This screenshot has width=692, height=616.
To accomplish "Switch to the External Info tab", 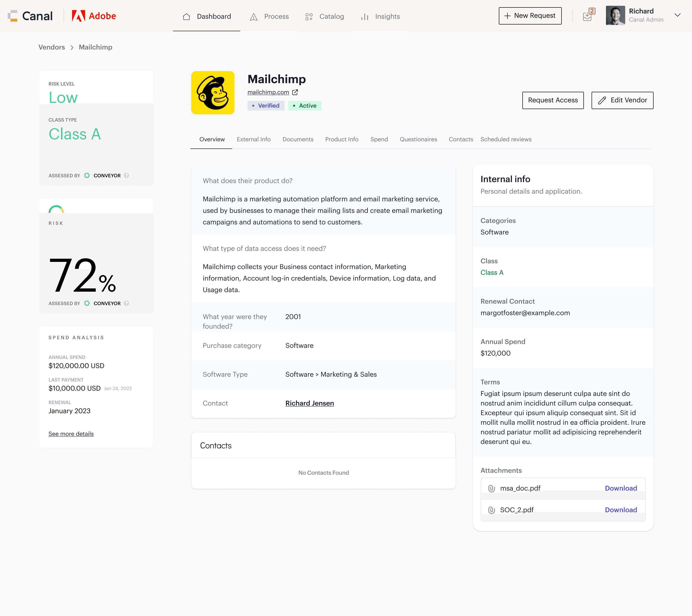I will tap(253, 139).
